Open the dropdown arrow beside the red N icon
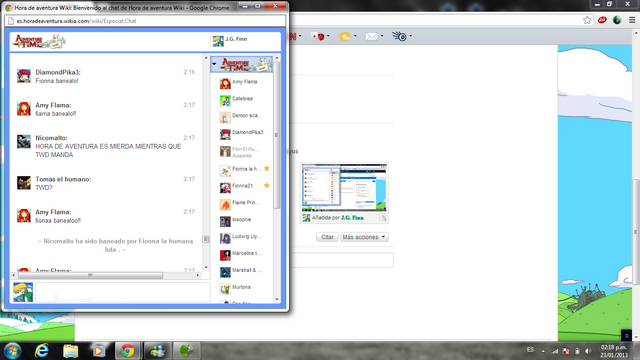 tap(300, 36)
